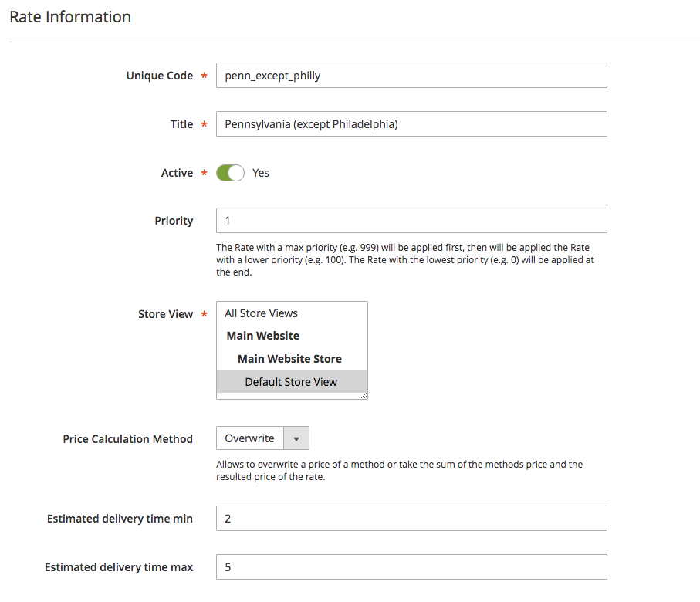Click the priority help text paragraph
The image size is (700, 602).
pyautogui.click(x=405, y=260)
